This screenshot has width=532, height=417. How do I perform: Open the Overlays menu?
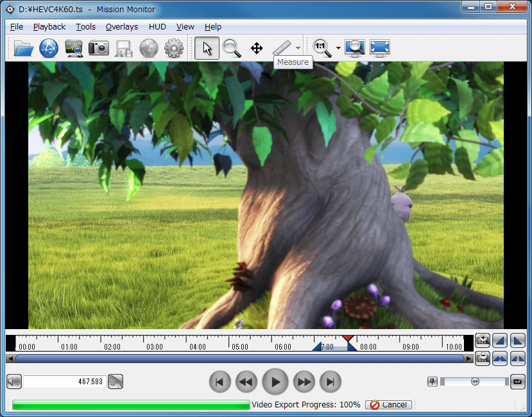pos(122,27)
